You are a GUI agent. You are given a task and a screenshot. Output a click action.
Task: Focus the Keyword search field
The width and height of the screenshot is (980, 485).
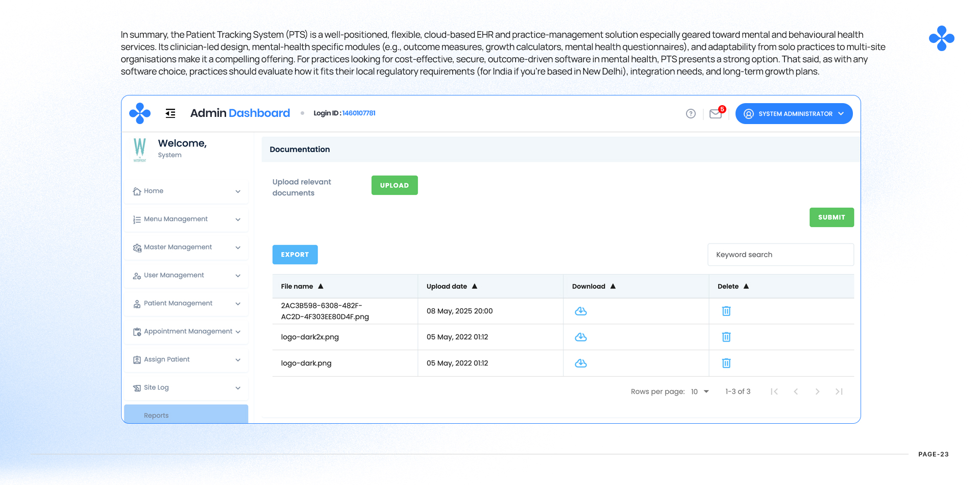click(x=780, y=255)
